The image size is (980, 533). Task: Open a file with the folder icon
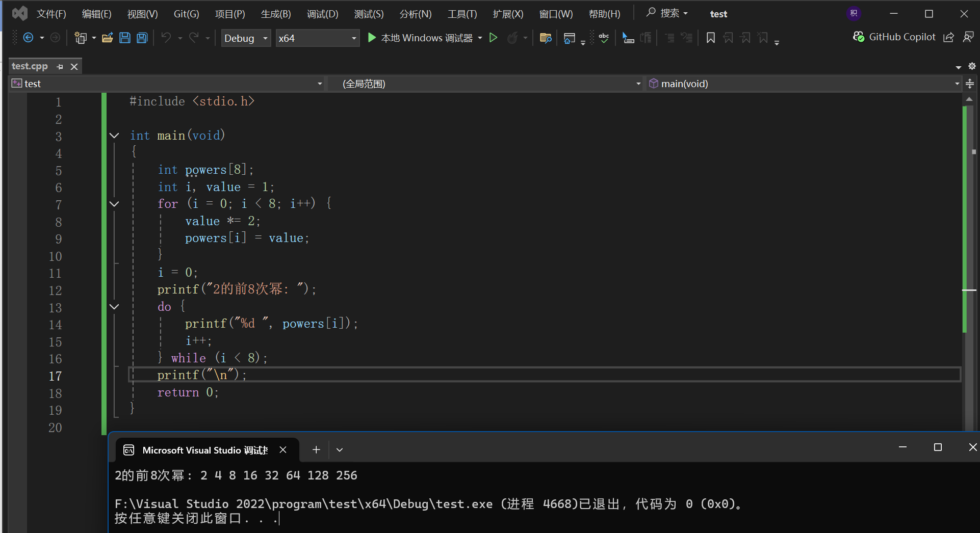pyautogui.click(x=108, y=38)
